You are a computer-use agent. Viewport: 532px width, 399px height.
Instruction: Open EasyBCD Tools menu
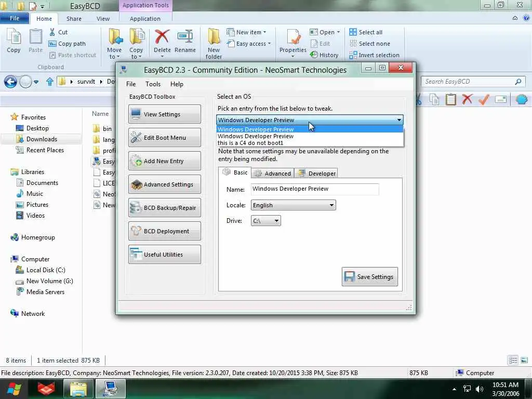click(x=153, y=84)
